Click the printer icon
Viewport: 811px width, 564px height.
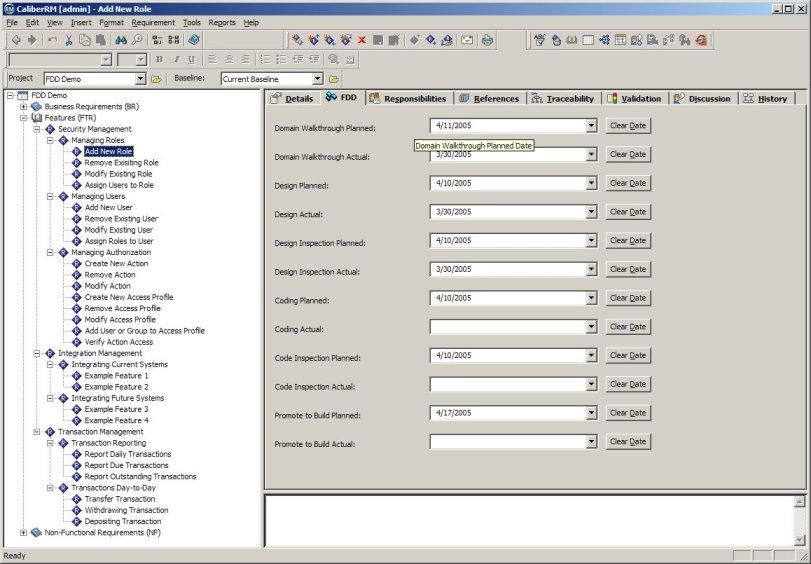pyautogui.click(x=487, y=40)
